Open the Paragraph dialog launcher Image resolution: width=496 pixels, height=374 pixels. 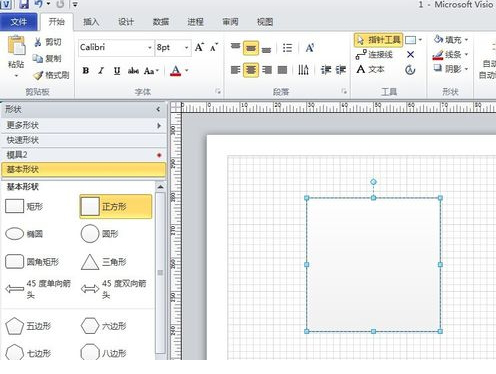click(344, 91)
